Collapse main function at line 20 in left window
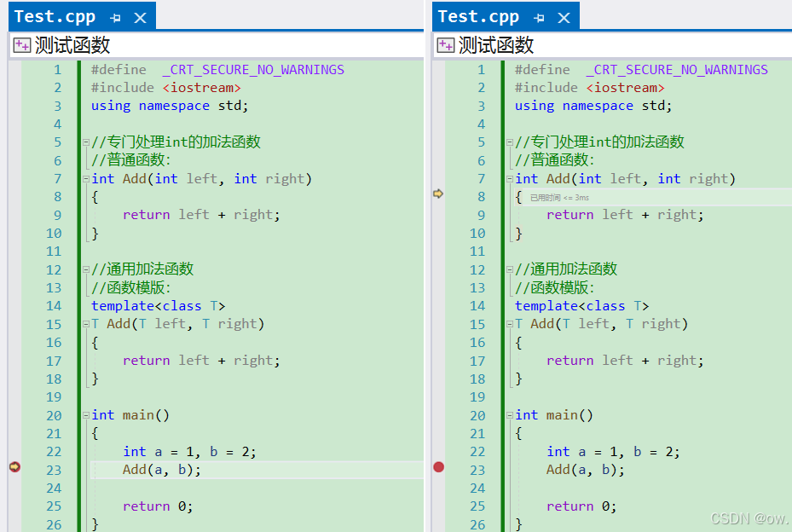The height and width of the screenshot is (532, 792). point(86,415)
